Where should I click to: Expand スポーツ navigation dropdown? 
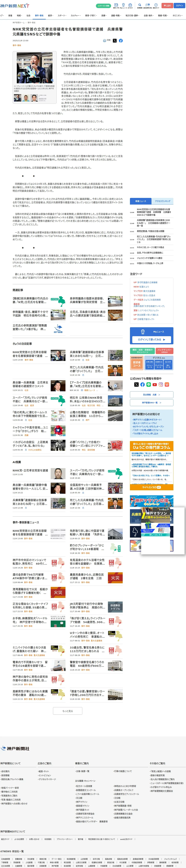coord(62,15)
